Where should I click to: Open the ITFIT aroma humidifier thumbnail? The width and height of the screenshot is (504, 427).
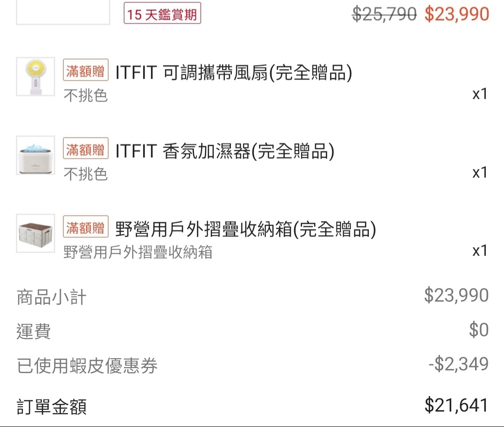tap(36, 155)
